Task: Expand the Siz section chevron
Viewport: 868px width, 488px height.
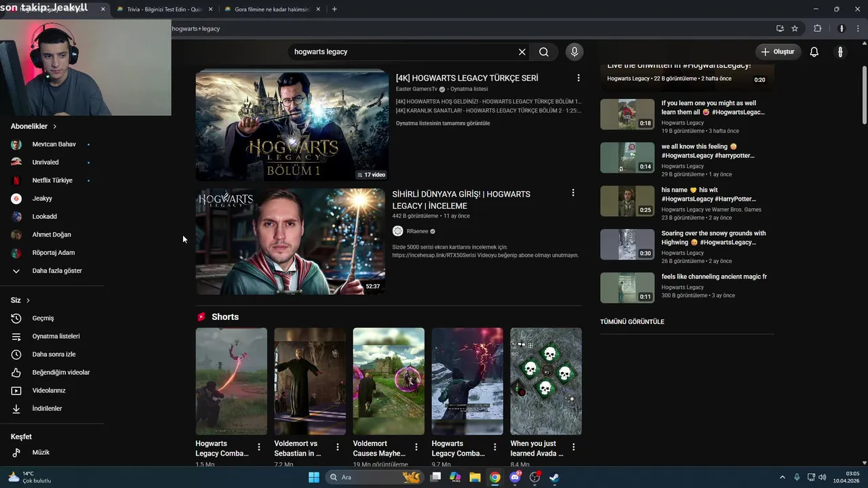Action: 28,300
